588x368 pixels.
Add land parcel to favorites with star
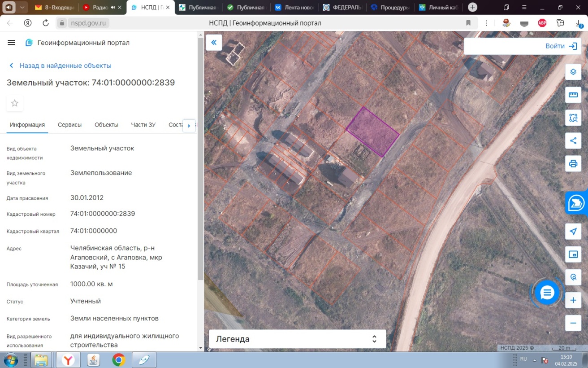15,103
